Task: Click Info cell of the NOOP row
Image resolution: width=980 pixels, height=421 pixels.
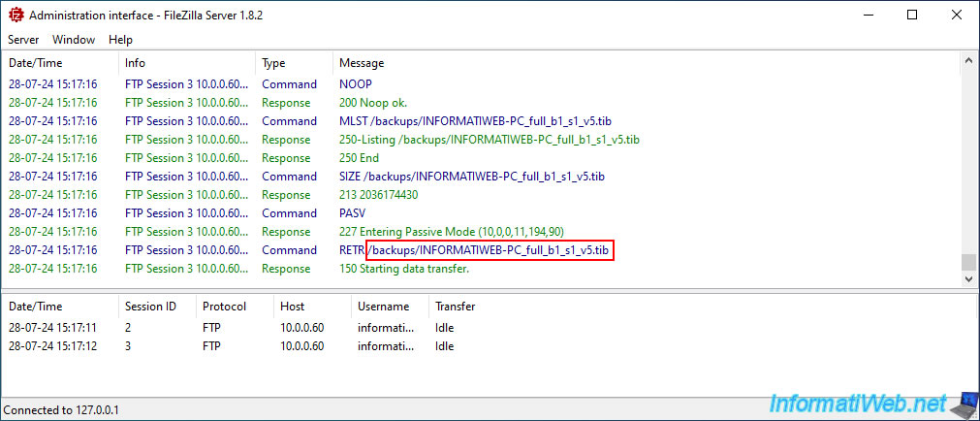Action: [185, 83]
